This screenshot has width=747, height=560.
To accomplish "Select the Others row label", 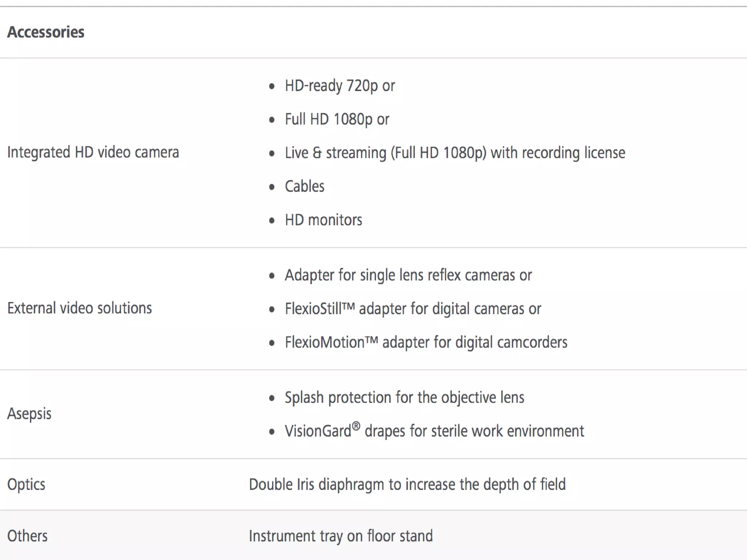I will point(27,536).
